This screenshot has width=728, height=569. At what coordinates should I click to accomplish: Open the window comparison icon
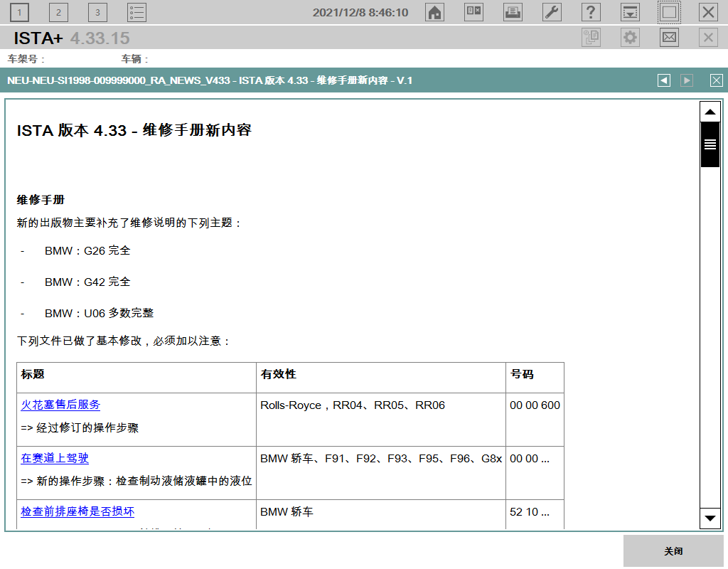[x=474, y=13]
